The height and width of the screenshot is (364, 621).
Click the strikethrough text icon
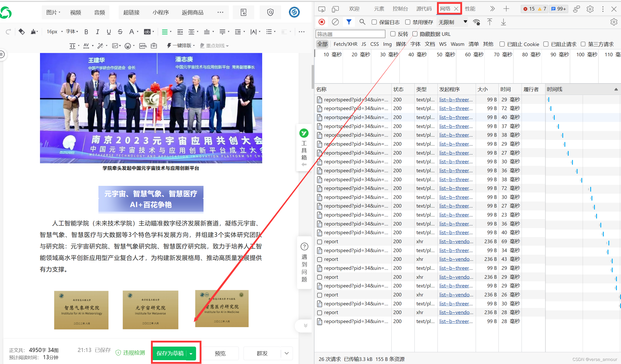(120, 32)
